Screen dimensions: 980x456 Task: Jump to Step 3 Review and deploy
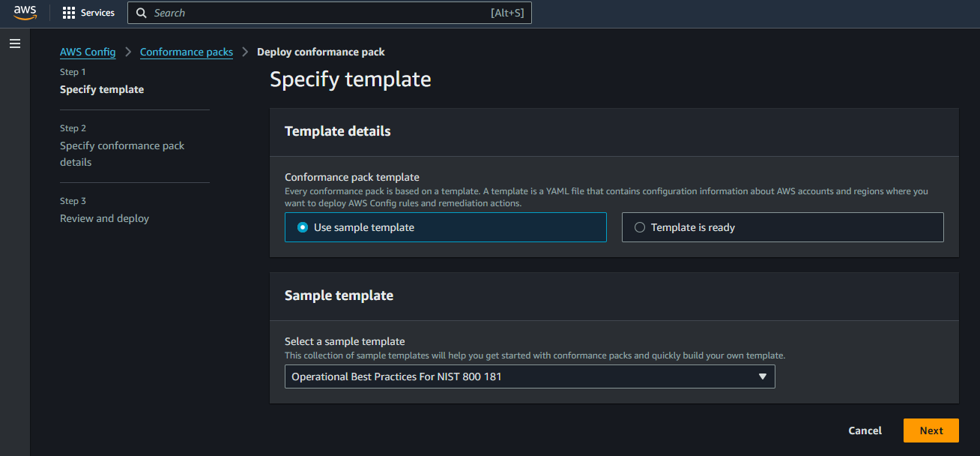[x=104, y=218]
